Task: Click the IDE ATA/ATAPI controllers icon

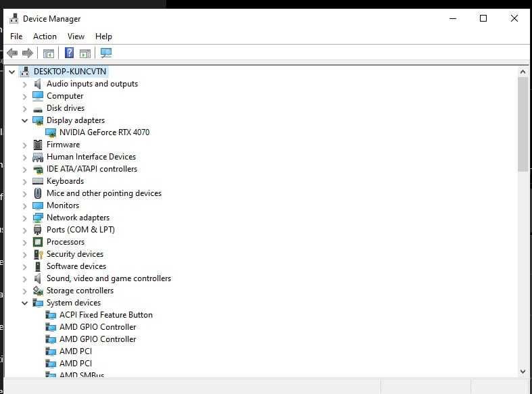Action: tap(38, 169)
